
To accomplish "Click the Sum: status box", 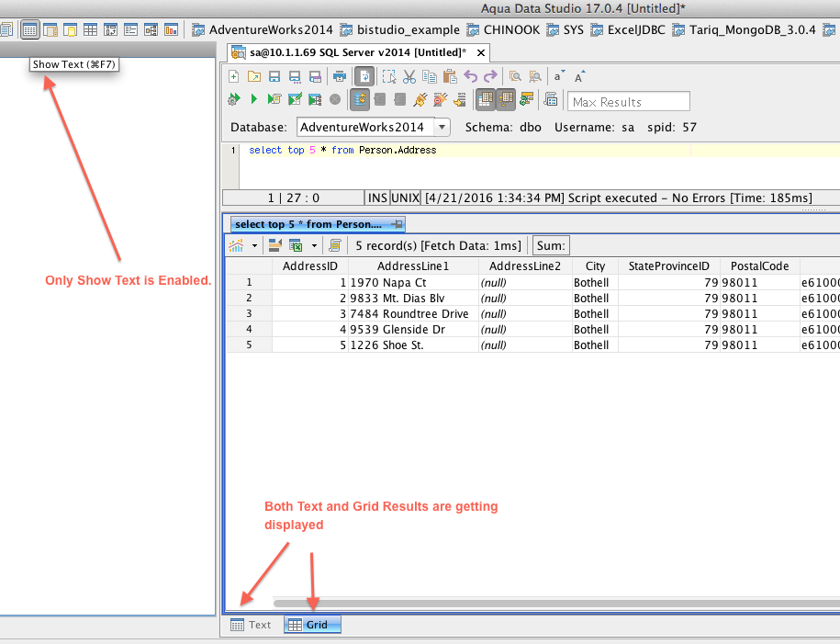I will 551,245.
